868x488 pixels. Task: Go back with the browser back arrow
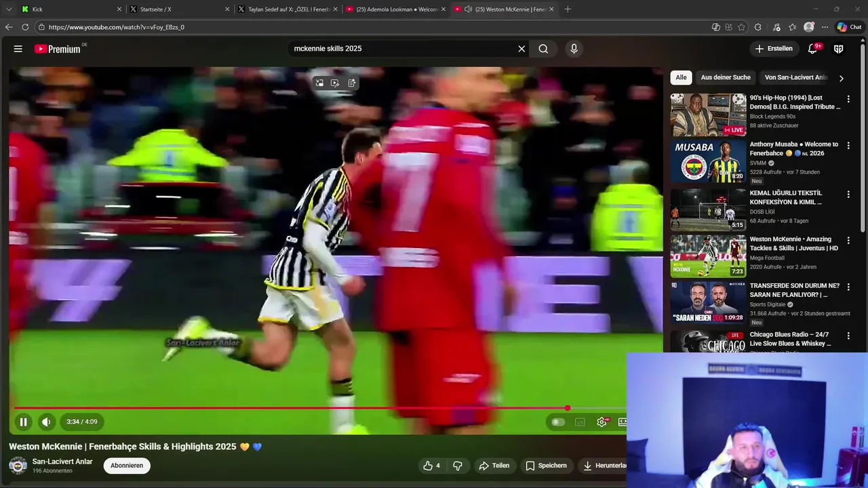point(9,27)
